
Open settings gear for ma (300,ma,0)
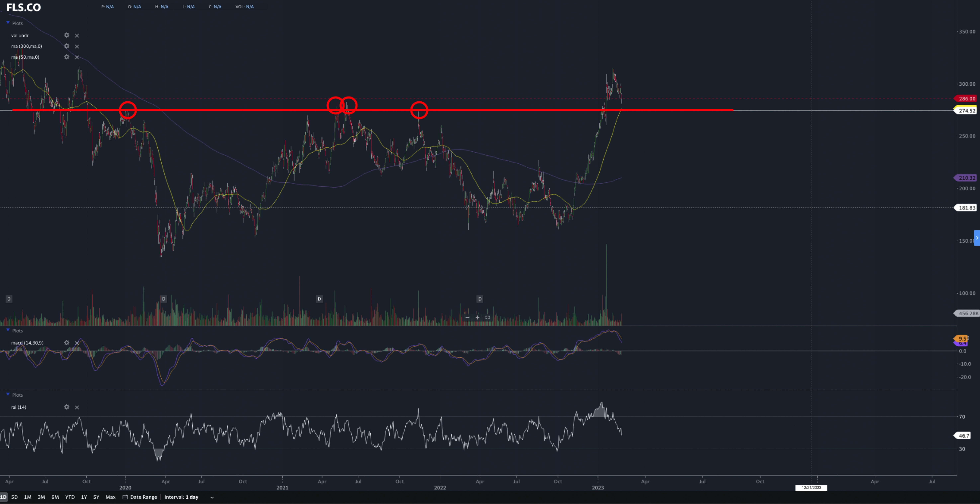[x=67, y=46]
